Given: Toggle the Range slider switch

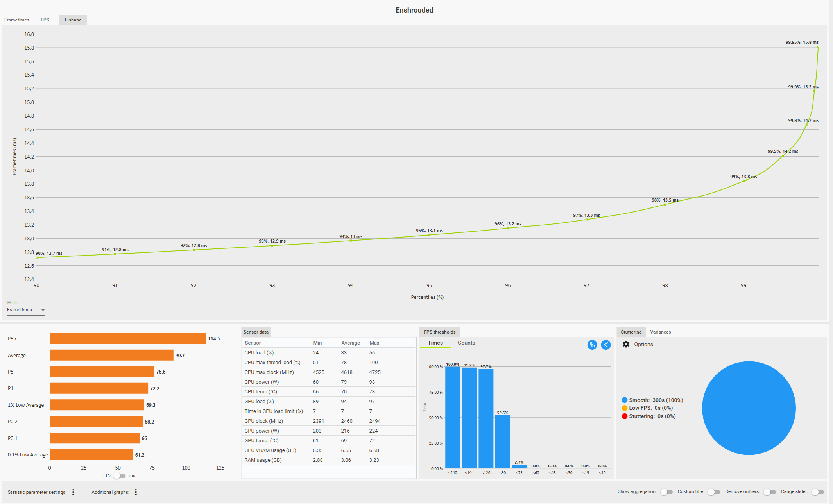Looking at the screenshot, I should (x=817, y=492).
